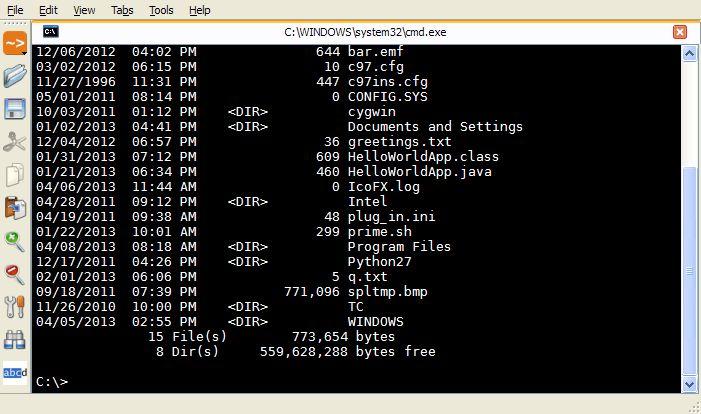Click the C:\> command prompt line
Image resolution: width=701 pixels, height=414 pixels.
(52, 382)
